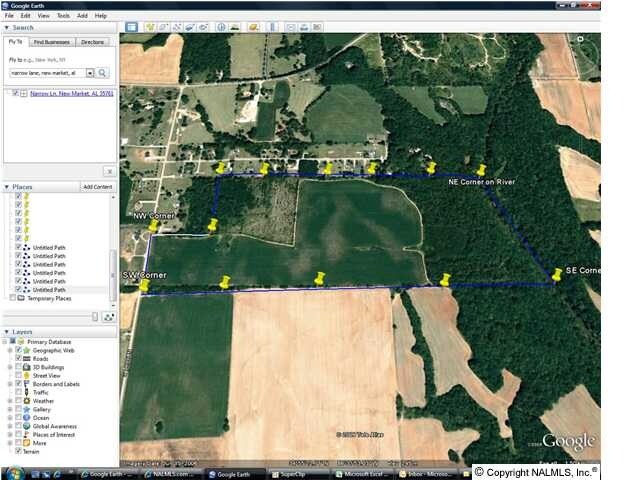
Task: Click the search magnifier button
Action: tap(103, 73)
